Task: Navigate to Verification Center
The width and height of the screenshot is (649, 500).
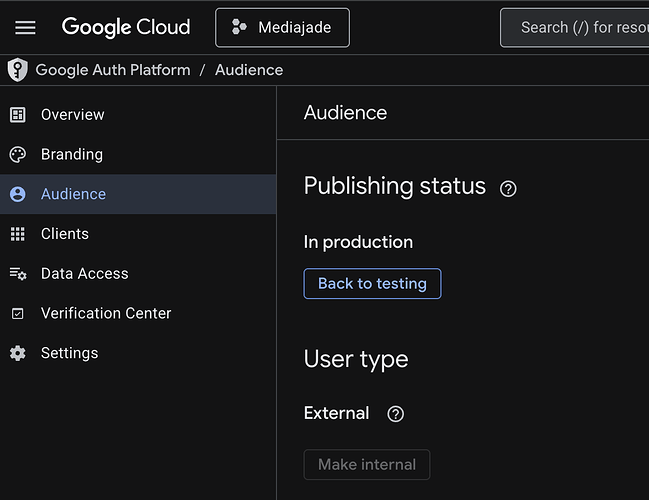Action: tap(106, 314)
